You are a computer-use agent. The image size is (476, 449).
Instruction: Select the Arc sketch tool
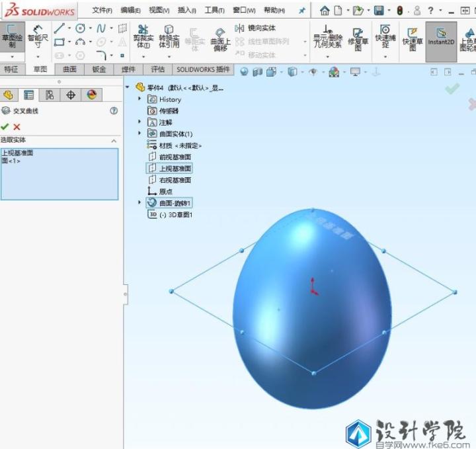80,42
